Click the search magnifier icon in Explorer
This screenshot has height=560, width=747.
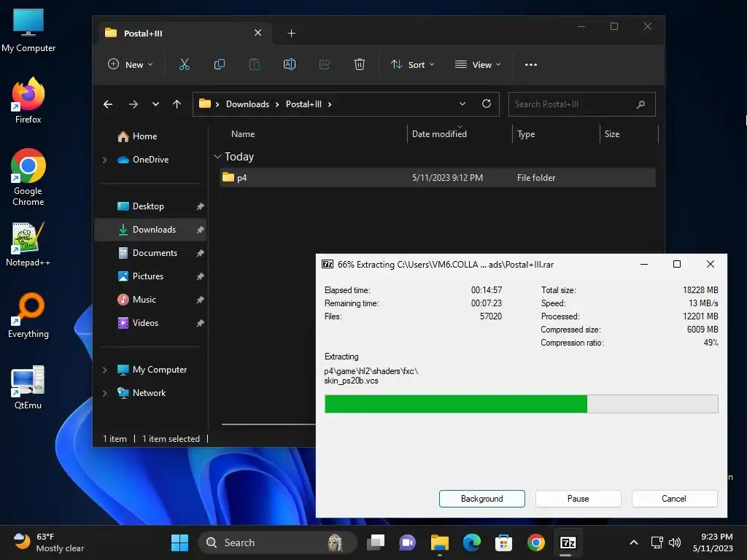point(640,104)
